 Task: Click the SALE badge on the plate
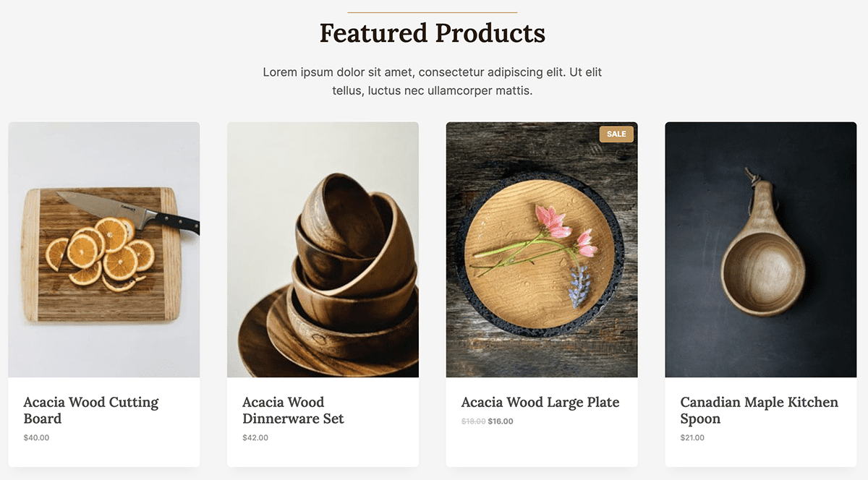[x=616, y=134]
